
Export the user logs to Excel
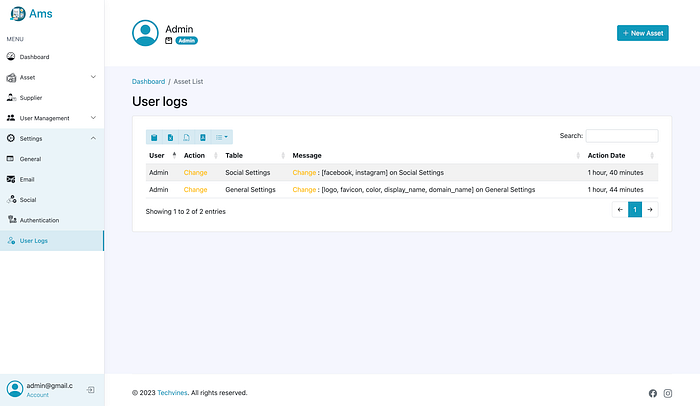click(x=170, y=137)
